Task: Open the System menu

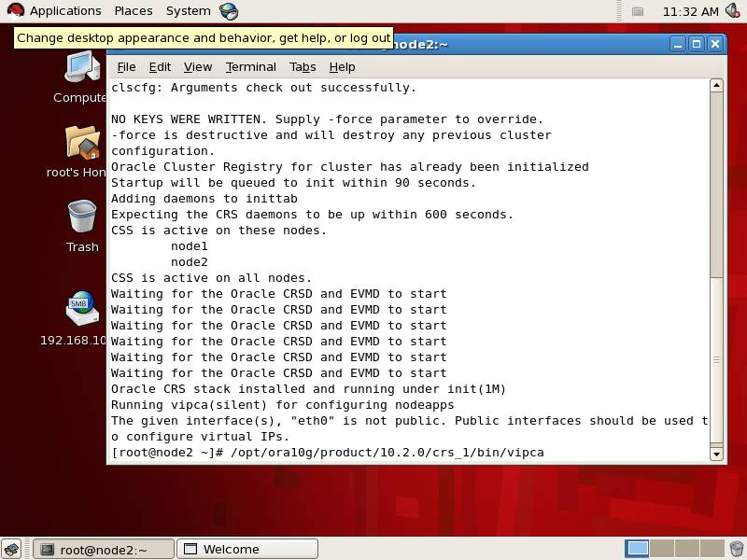Action: point(189,11)
